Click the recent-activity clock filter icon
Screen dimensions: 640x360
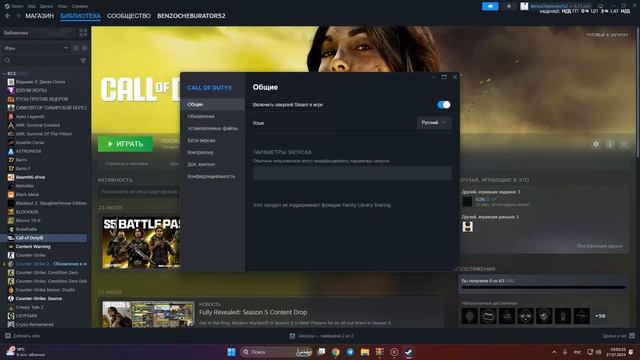click(x=76, y=48)
